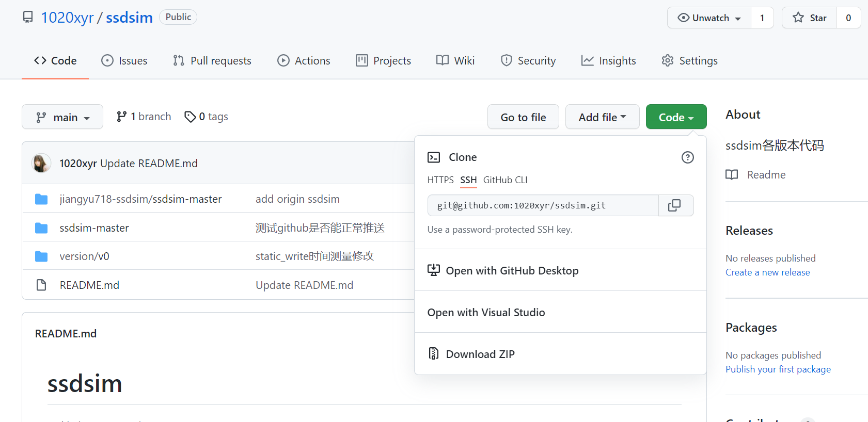Click the 1020xyr committer avatar

(41, 163)
